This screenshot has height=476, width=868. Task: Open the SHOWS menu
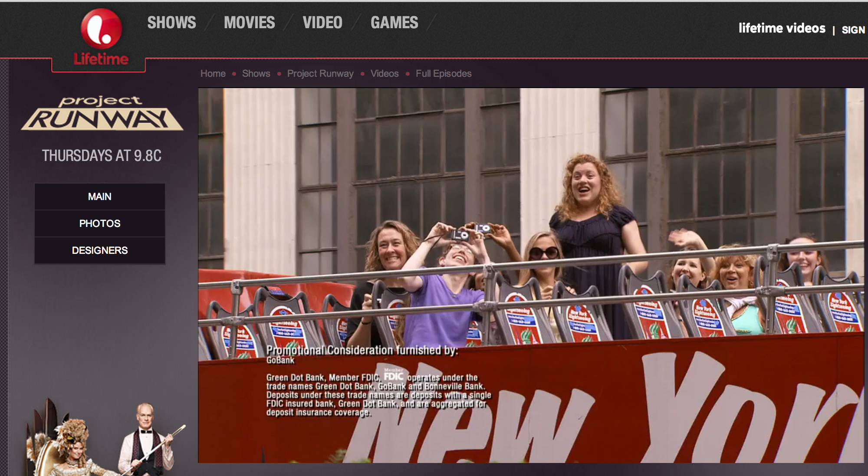pos(171,23)
